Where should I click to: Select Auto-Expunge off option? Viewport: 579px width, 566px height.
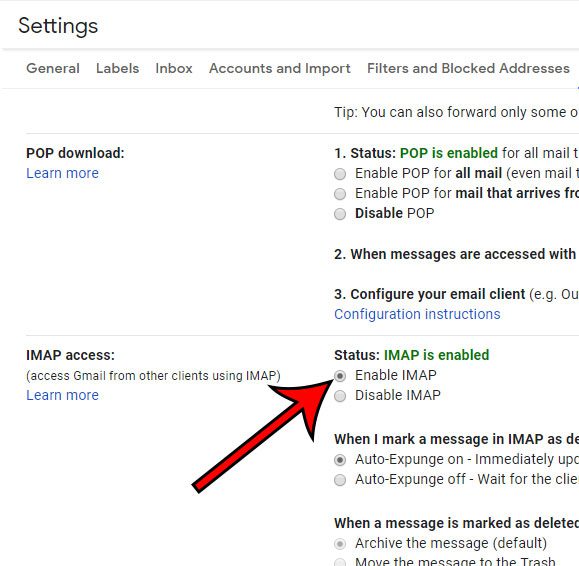340,480
